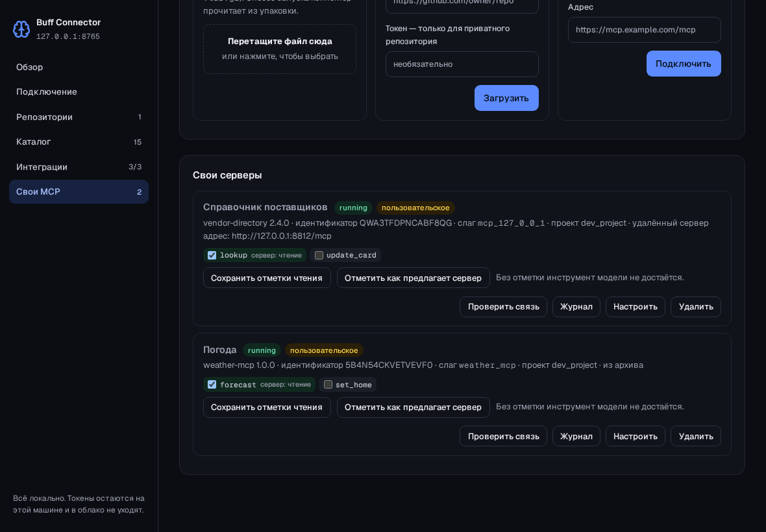Select Каталог in the sidebar

click(79, 142)
